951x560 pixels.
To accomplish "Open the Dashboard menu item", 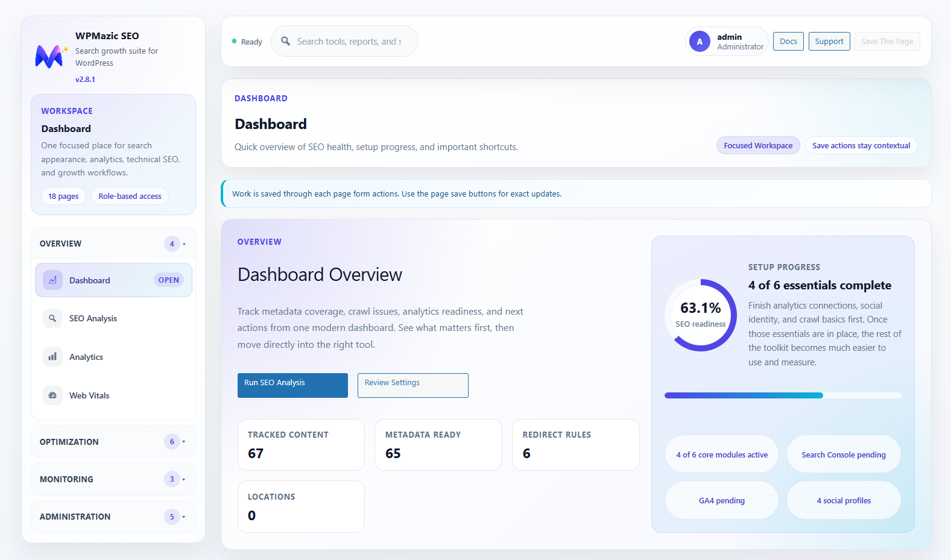I will [113, 280].
